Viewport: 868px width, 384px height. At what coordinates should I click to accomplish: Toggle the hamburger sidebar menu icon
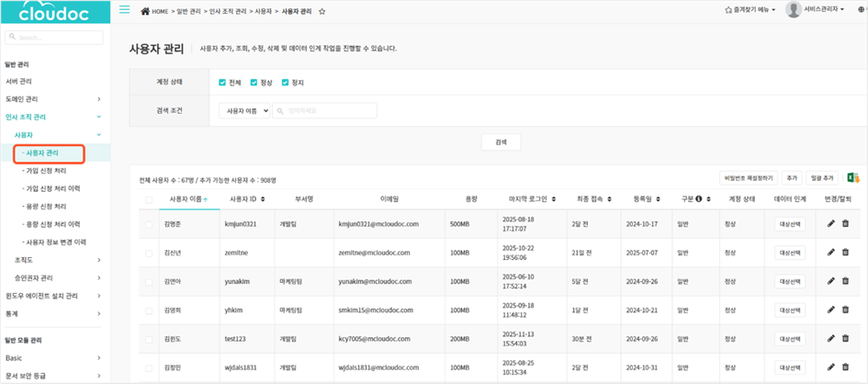pyautogui.click(x=124, y=9)
